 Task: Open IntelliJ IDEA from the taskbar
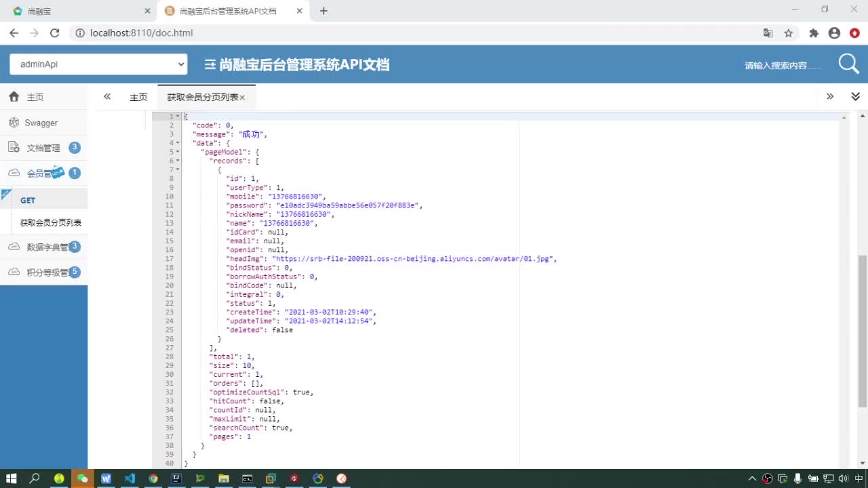coord(176,479)
